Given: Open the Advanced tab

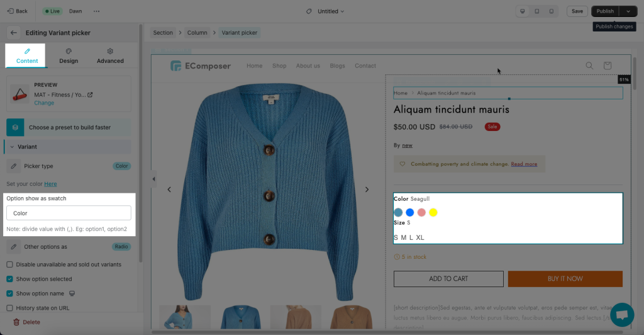Looking at the screenshot, I should (x=110, y=55).
